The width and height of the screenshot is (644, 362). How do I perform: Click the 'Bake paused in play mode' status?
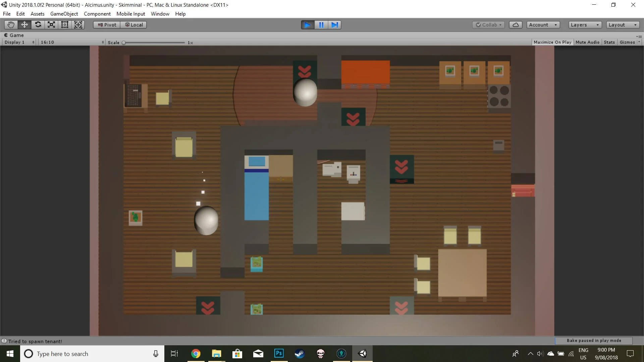pos(594,341)
